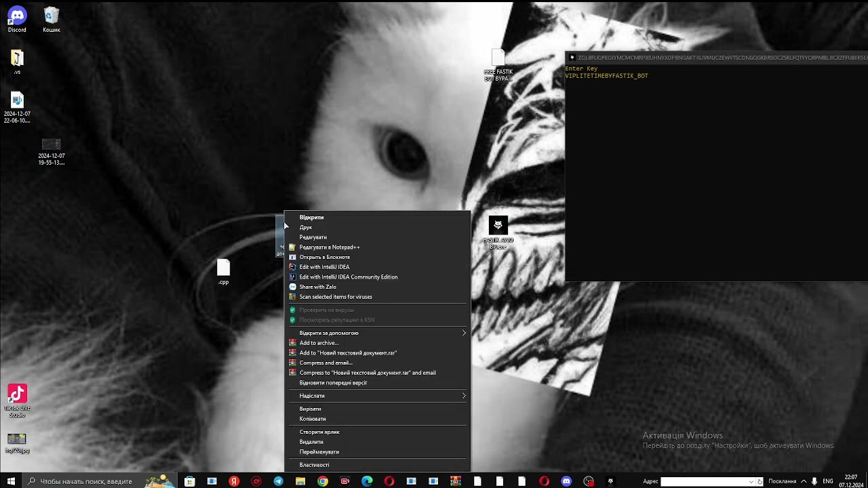Launch Microsoft Edge from the taskbar
The width and height of the screenshot is (868, 488).
[367, 481]
